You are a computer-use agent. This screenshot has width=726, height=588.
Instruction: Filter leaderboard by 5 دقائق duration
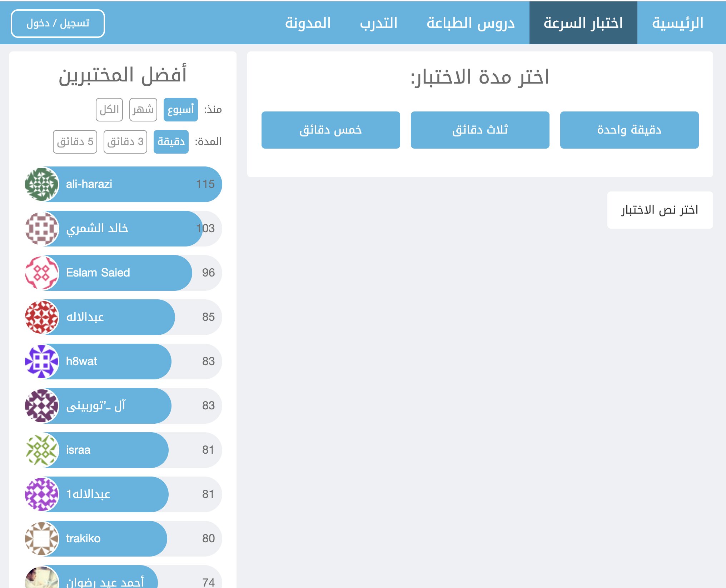pyautogui.click(x=75, y=142)
